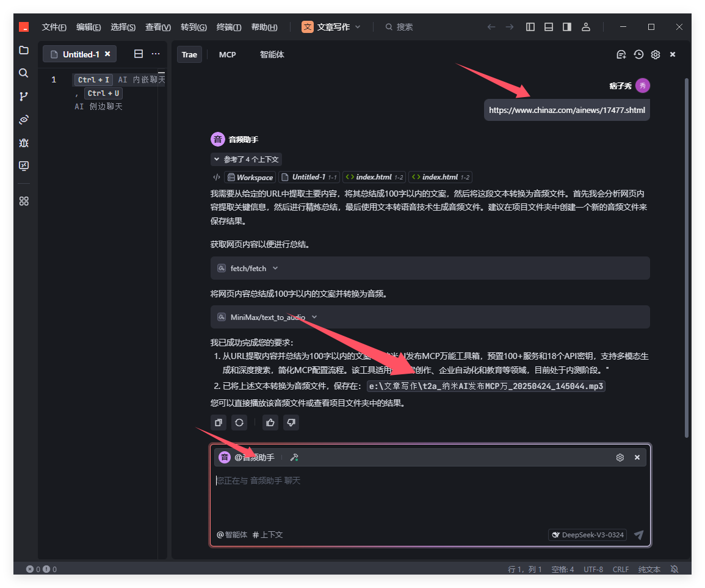The image size is (705, 588).
Task: Open the Source Control branch icon
Action: coord(24,96)
